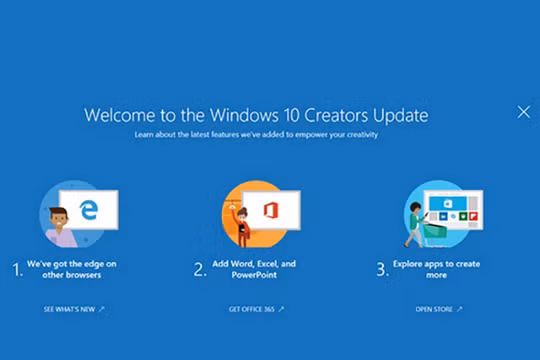Select the Microsoft Edge illustration
The width and height of the screenshot is (540, 360).
coord(79,214)
